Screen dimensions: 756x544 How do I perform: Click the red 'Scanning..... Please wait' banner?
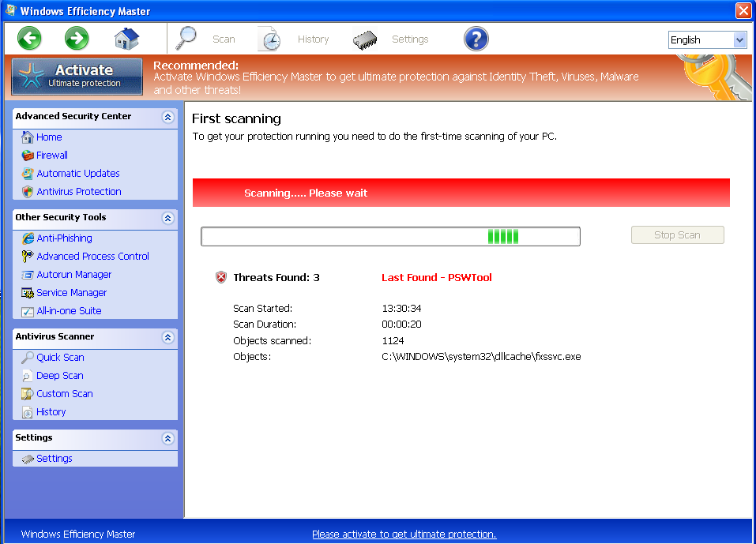point(461,193)
